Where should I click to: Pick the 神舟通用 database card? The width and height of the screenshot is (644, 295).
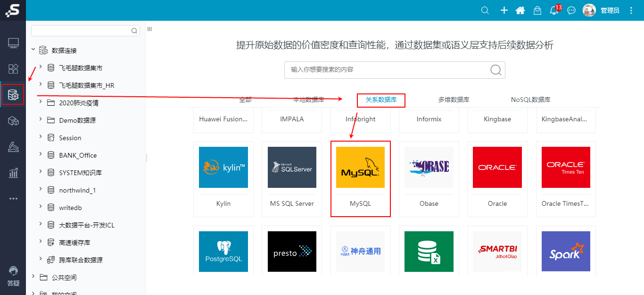tap(361, 251)
